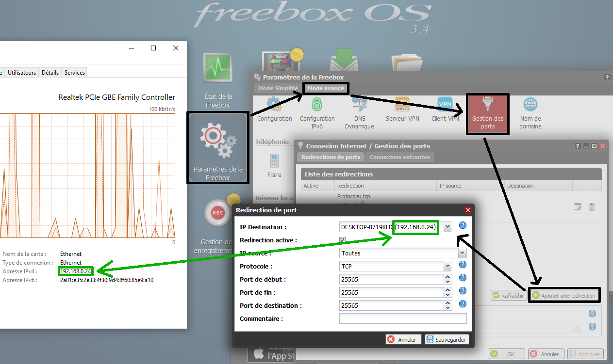Click Realtek PCIe GBE Family Controller text
The width and height of the screenshot is (613, 364).
pyautogui.click(x=117, y=97)
